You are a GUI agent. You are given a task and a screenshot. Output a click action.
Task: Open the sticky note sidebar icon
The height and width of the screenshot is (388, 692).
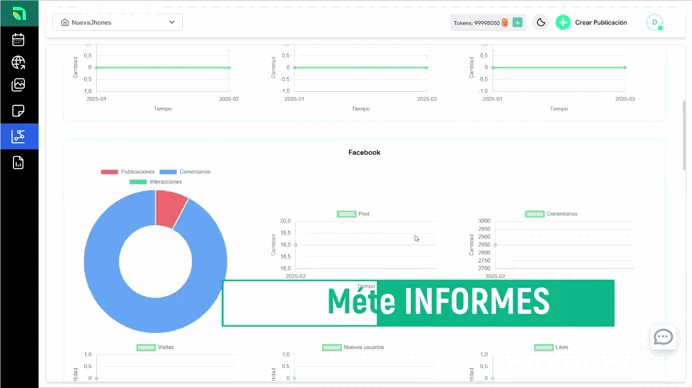click(x=18, y=110)
